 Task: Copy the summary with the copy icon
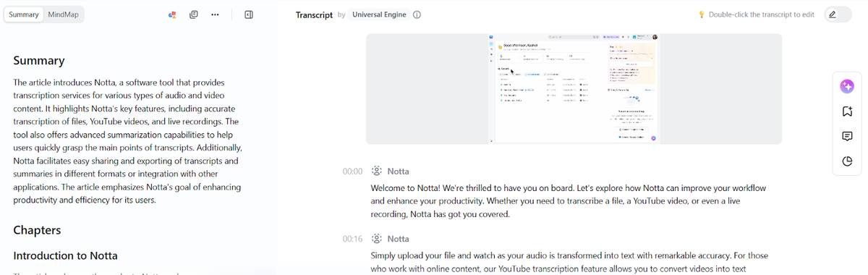coord(194,14)
